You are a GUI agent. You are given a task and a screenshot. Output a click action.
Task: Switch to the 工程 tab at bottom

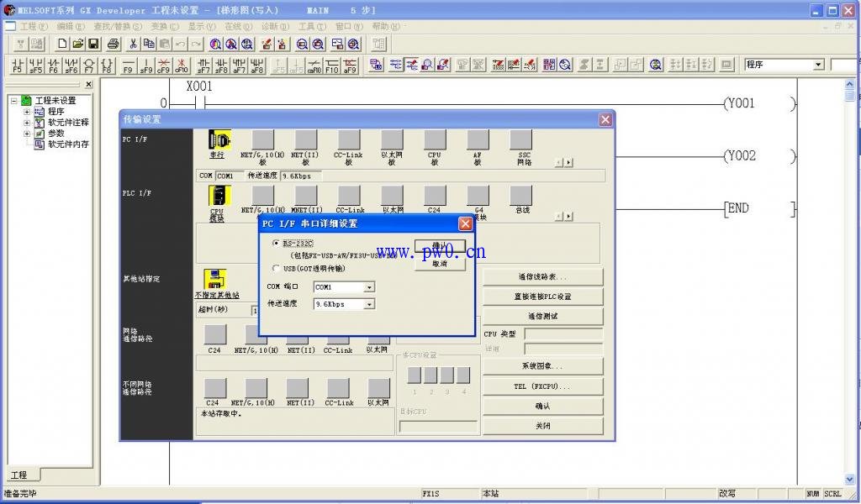pyautogui.click(x=18, y=475)
